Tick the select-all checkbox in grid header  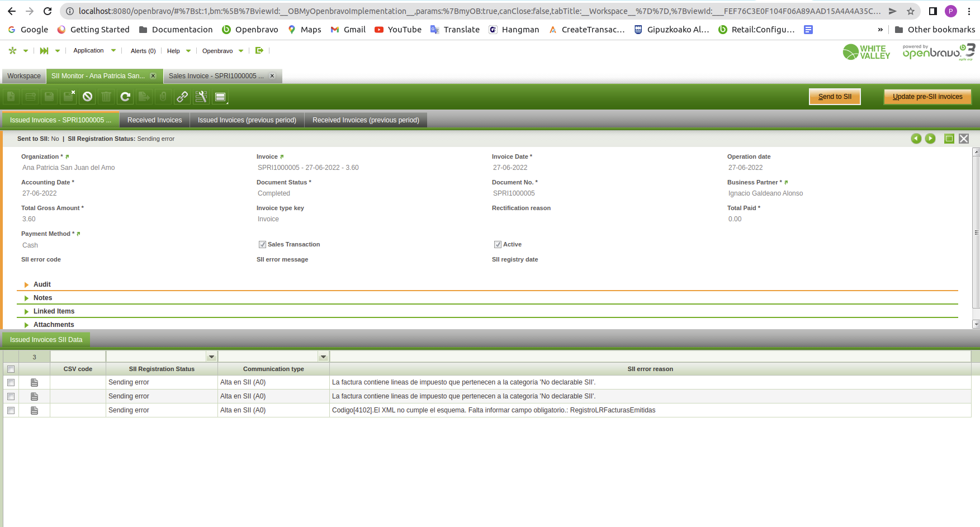[x=11, y=369]
